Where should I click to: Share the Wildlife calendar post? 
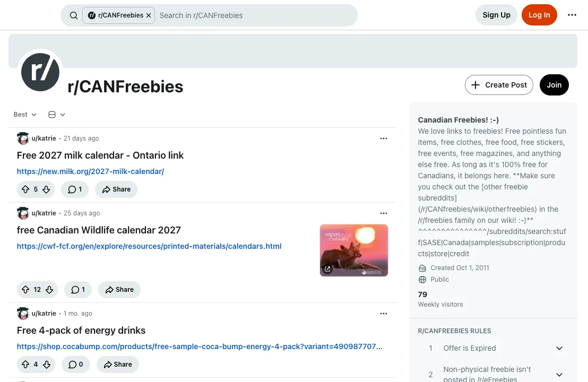coord(119,289)
